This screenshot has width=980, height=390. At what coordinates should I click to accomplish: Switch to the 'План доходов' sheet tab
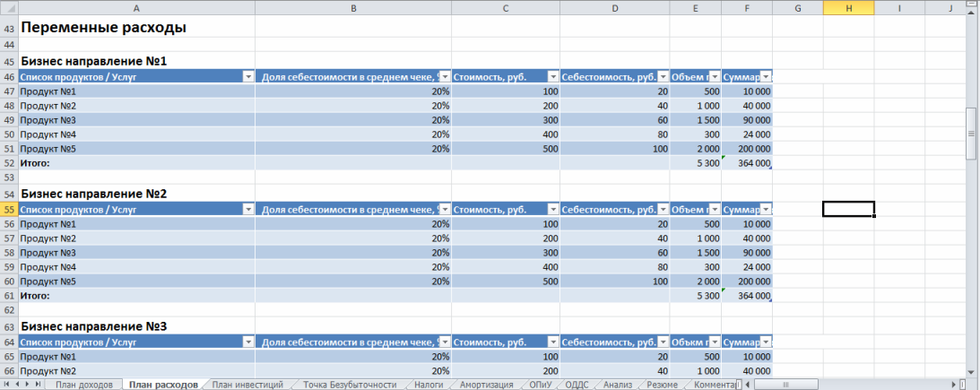coord(84,385)
